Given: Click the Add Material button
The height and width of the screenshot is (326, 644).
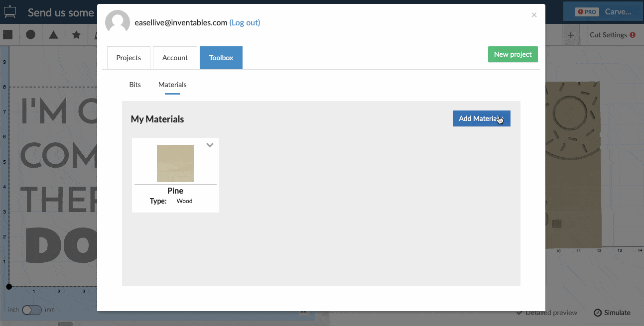Looking at the screenshot, I should (x=481, y=118).
